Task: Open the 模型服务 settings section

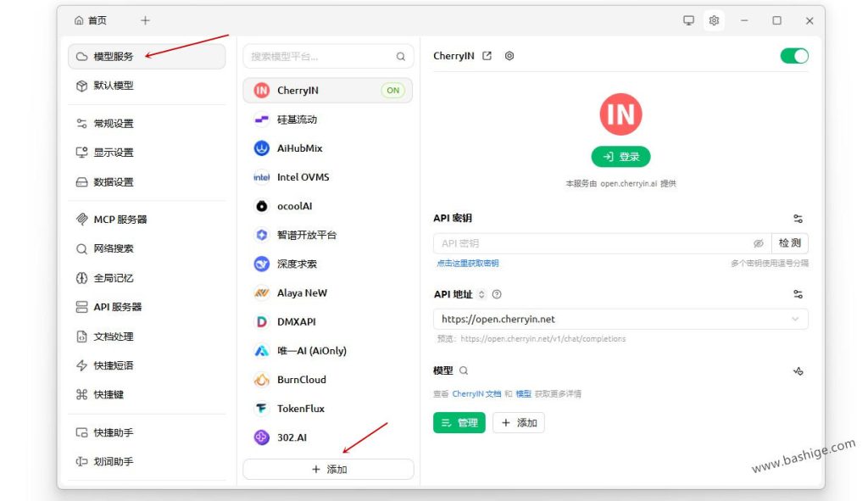Action: [x=147, y=57]
